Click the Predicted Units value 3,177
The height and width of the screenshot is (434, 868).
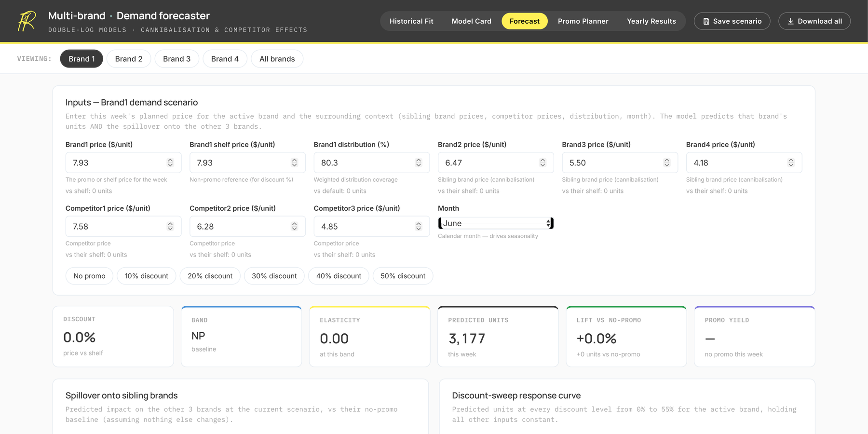pos(467,339)
